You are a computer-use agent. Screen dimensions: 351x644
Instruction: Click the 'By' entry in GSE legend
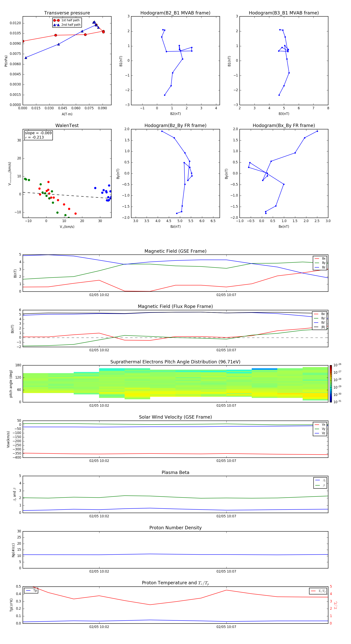[320, 263]
